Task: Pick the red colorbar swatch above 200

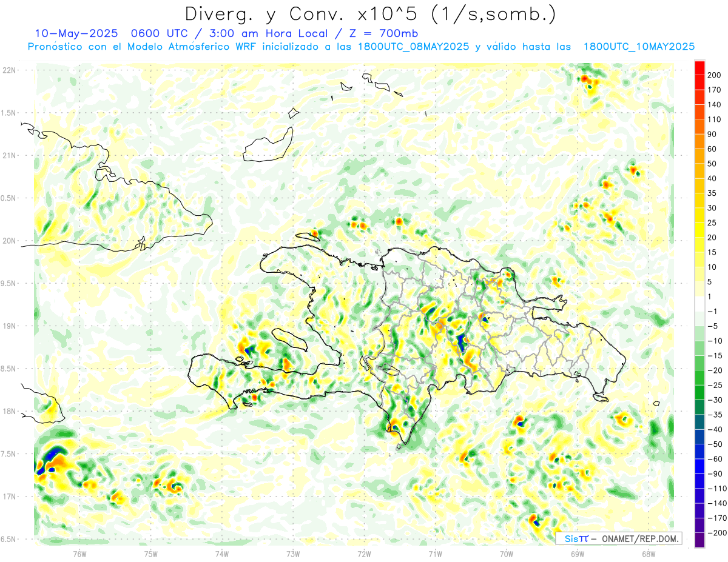Action: tap(699, 68)
